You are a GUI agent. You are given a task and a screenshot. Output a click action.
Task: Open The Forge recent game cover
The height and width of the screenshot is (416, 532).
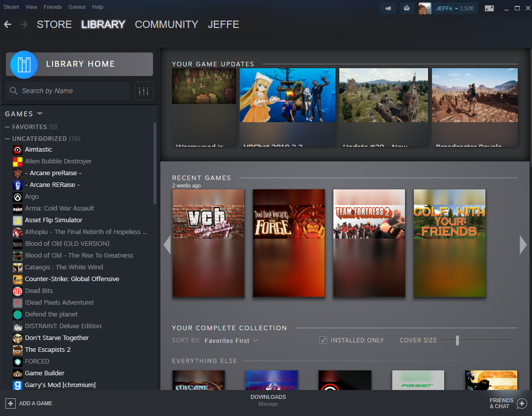tap(289, 243)
